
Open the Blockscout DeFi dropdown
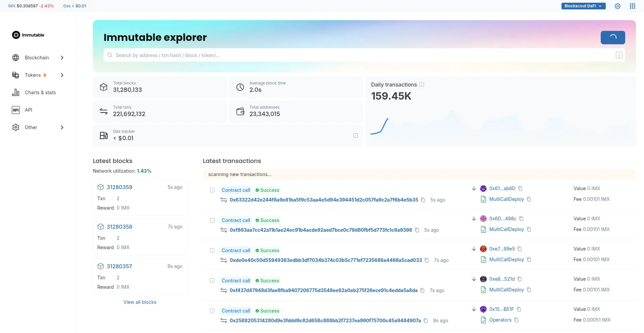click(x=583, y=6)
